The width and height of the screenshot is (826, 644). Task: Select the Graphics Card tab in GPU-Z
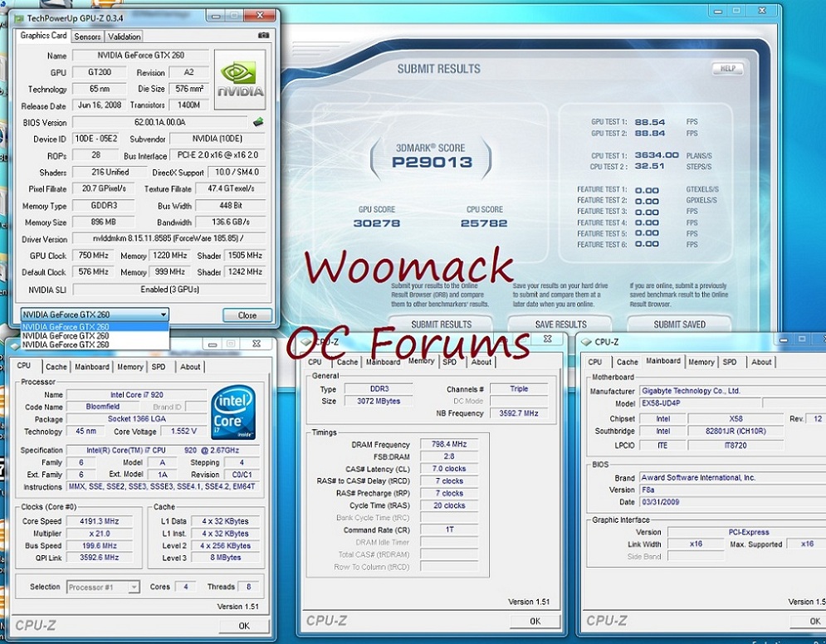[43, 36]
